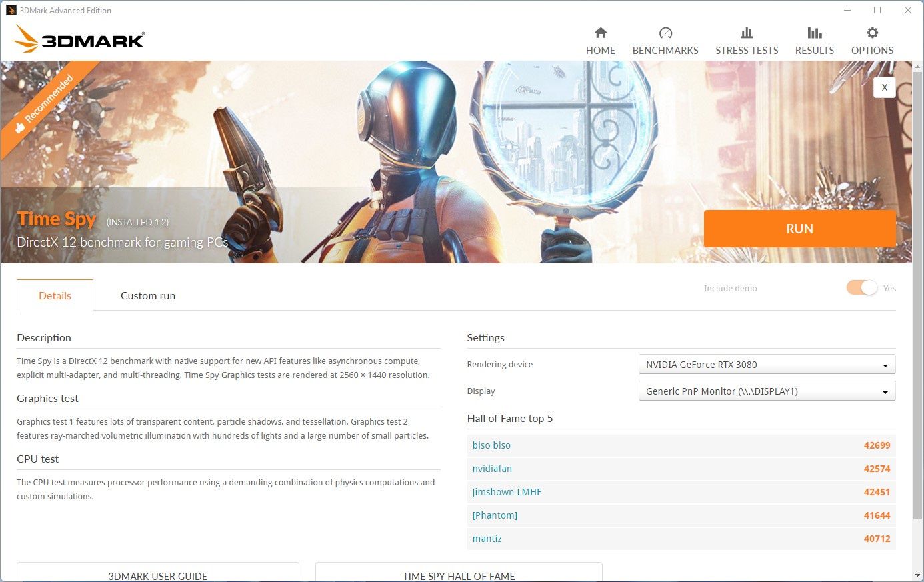Open [Phantom]'s Hall of Fame entry
924x582 pixels.
coord(495,515)
